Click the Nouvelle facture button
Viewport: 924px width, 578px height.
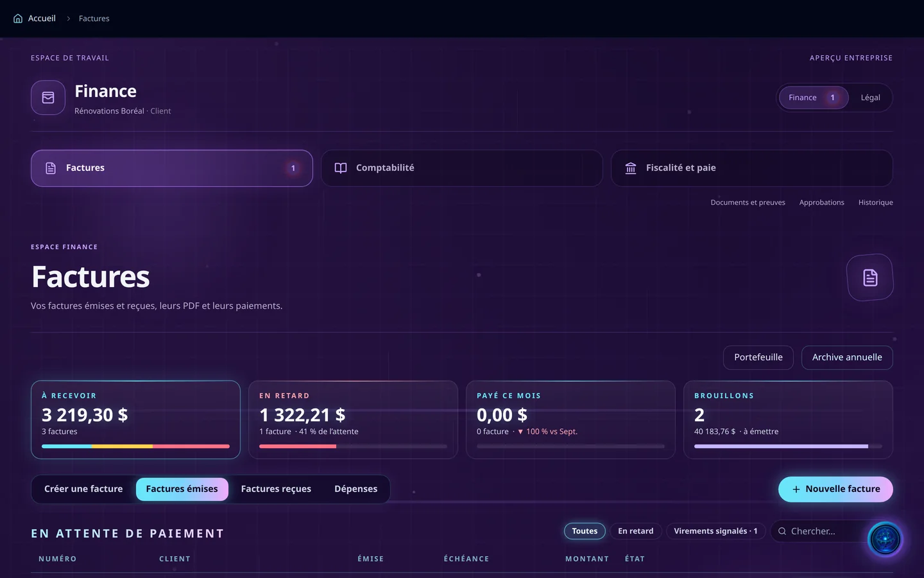tap(835, 489)
